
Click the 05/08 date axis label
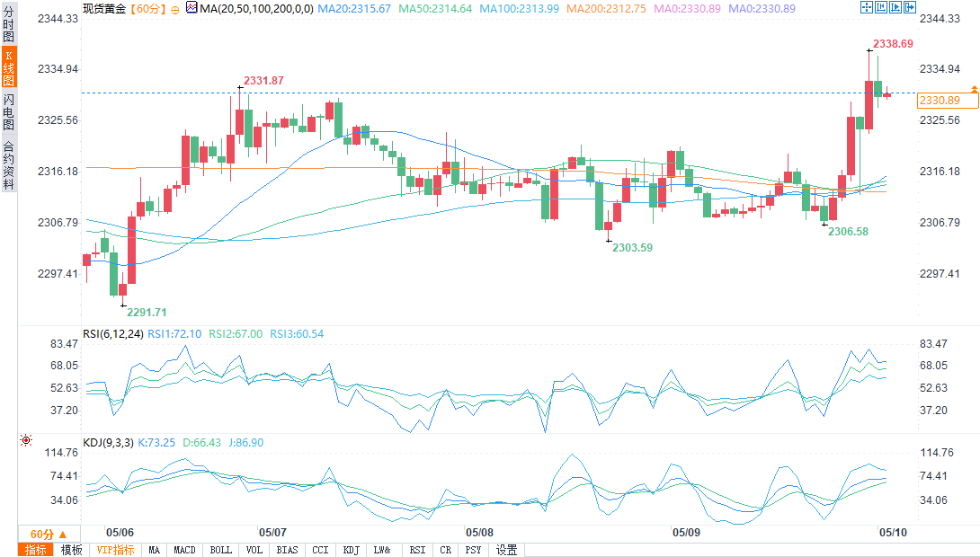(x=479, y=533)
